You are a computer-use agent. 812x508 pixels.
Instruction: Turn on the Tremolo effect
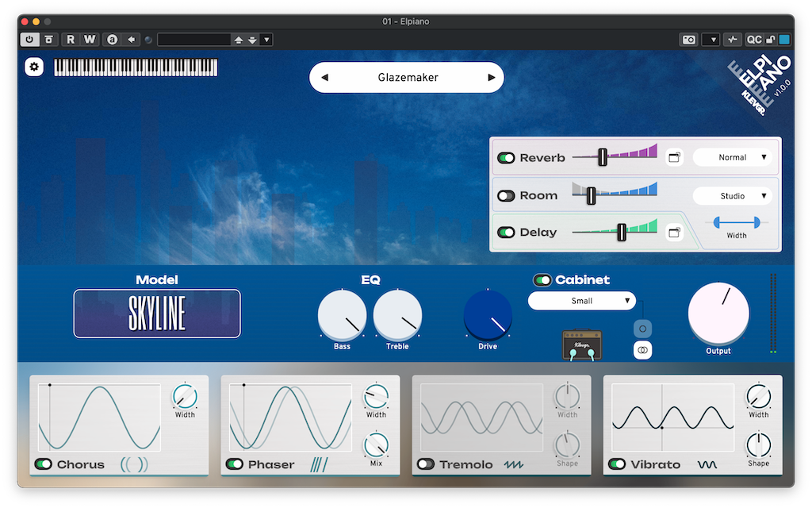coord(426,464)
